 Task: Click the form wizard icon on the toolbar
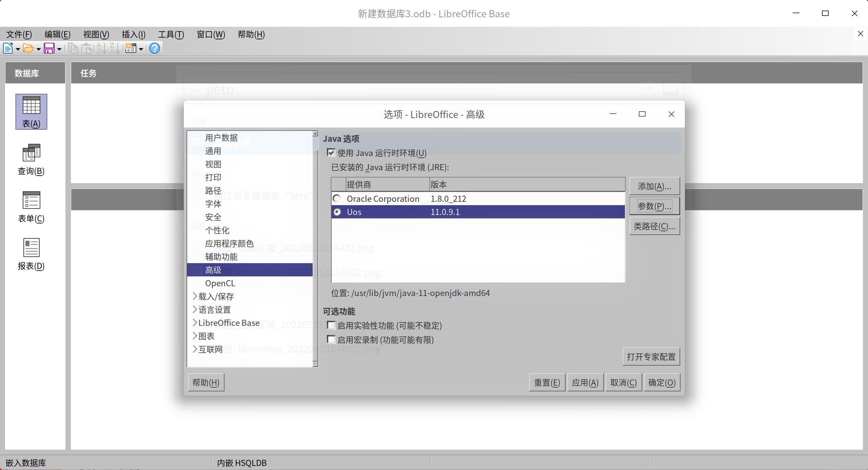pos(131,48)
